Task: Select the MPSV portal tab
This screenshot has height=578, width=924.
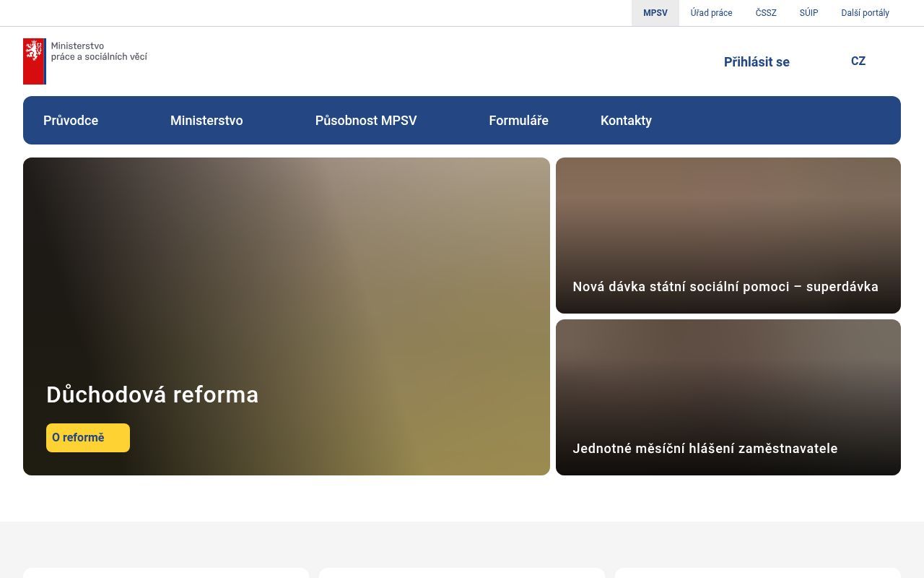Action: 655,13
